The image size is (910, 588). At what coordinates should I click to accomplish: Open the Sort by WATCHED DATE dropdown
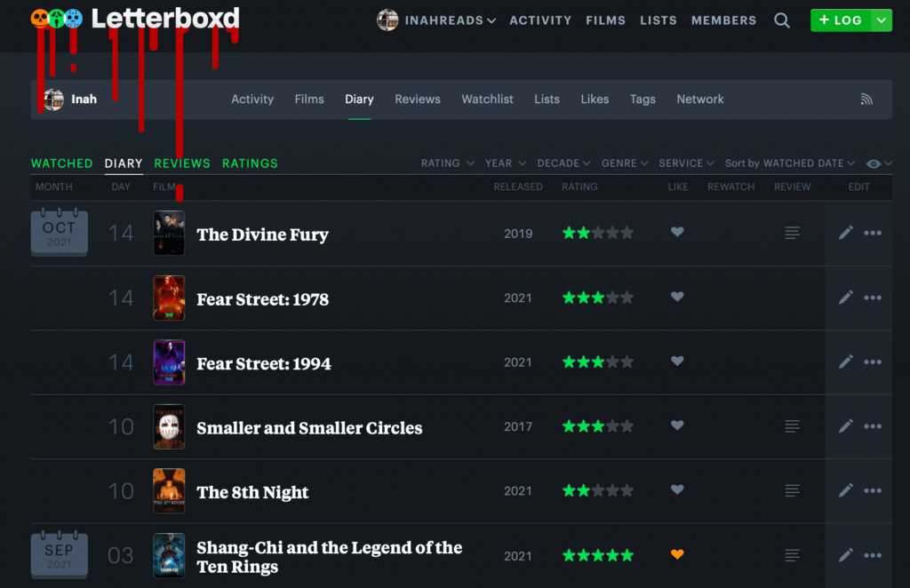coord(790,163)
